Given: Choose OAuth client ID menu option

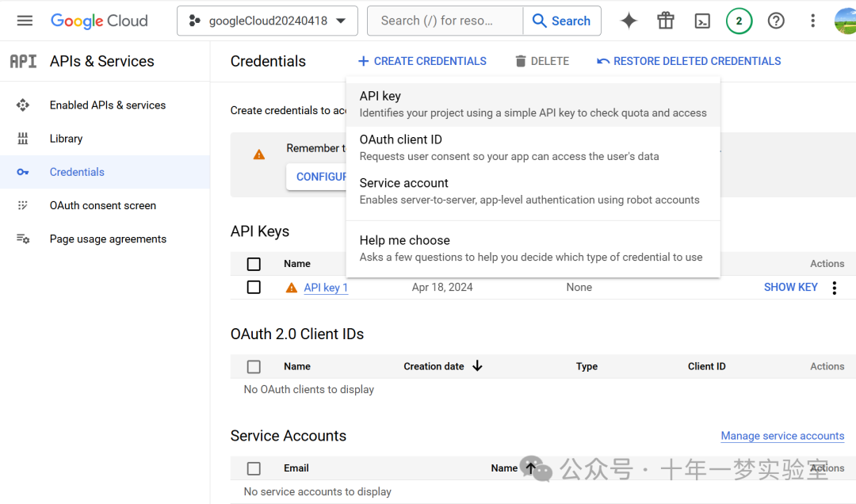Looking at the screenshot, I should [533, 148].
